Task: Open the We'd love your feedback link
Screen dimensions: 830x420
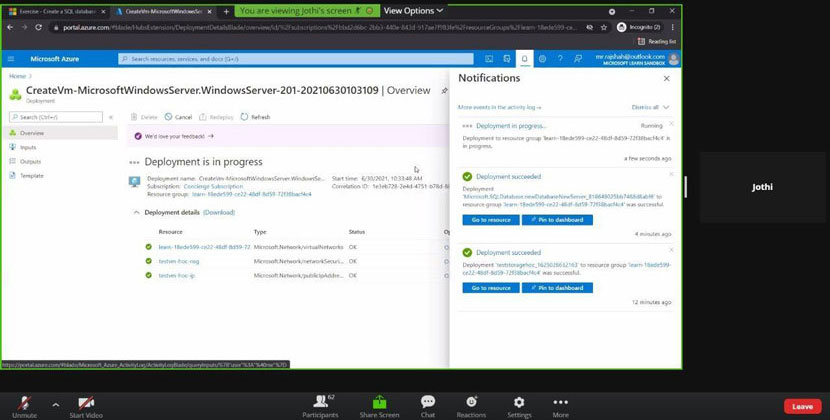Action: point(174,136)
